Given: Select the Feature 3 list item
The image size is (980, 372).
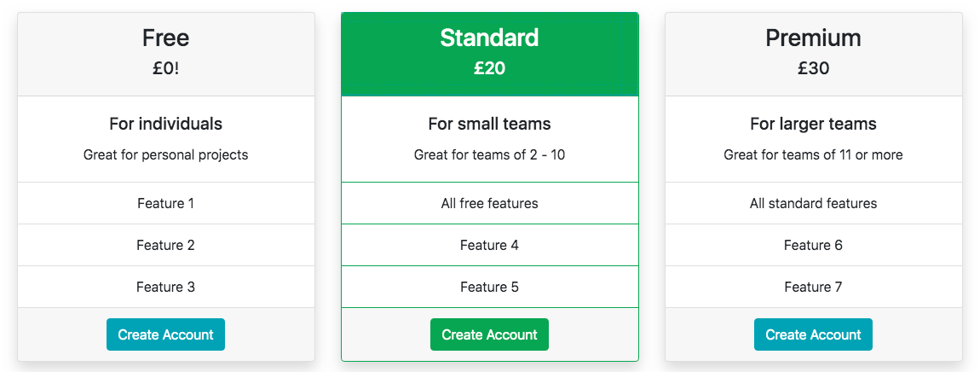Looking at the screenshot, I should click(x=165, y=287).
